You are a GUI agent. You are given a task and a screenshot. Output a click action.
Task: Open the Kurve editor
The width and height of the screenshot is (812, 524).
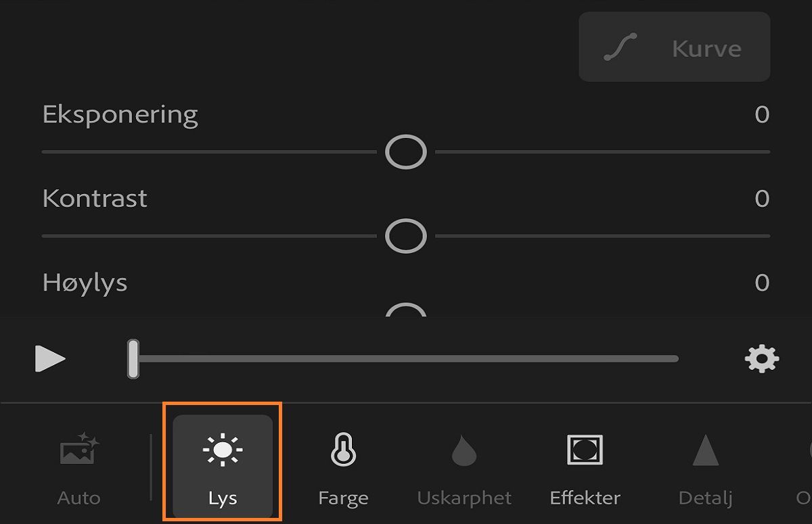tap(673, 46)
